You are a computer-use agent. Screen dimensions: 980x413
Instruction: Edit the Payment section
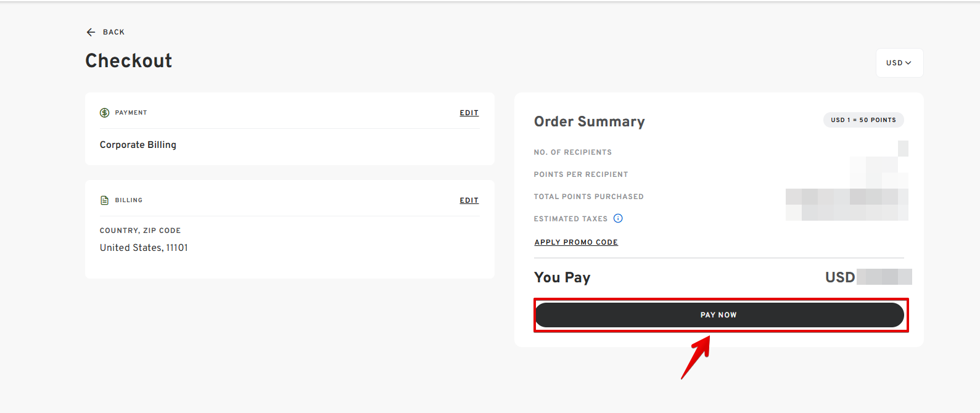469,113
